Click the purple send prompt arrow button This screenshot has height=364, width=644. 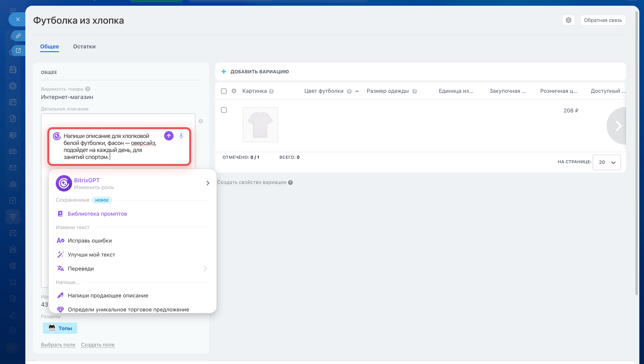point(169,136)
